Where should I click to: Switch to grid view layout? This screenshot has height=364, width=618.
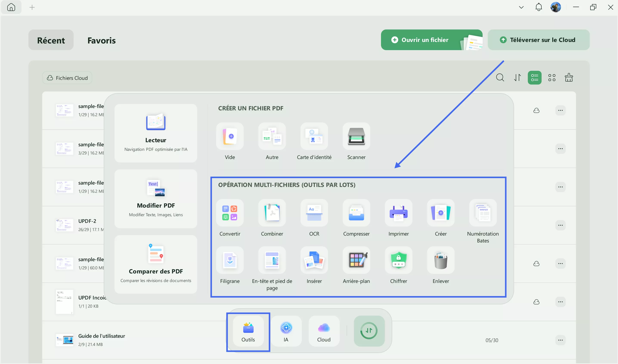pyautogui.click(x=552, y=77)
